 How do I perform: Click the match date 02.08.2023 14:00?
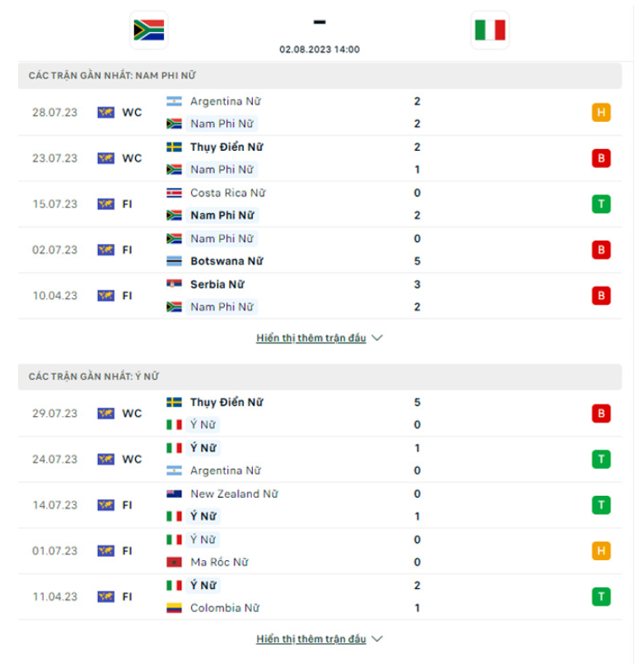point(321,49)
